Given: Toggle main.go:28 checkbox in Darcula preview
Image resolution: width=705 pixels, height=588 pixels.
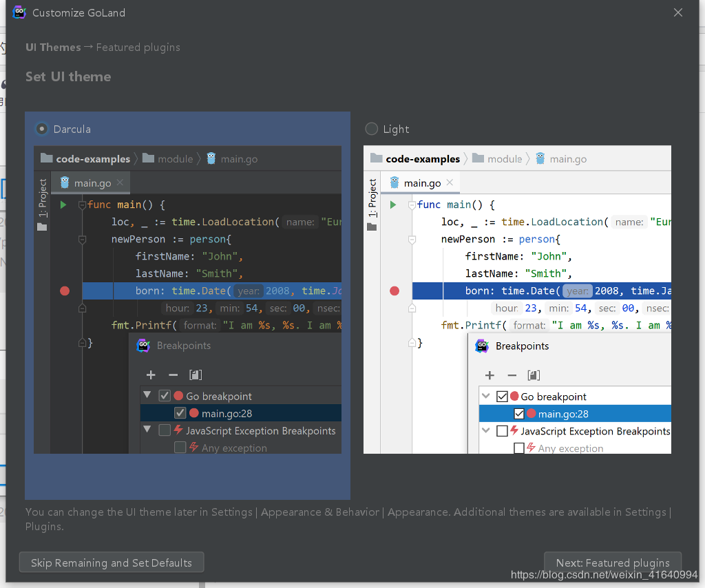Looking at the screenshot, I should [180, 412].
